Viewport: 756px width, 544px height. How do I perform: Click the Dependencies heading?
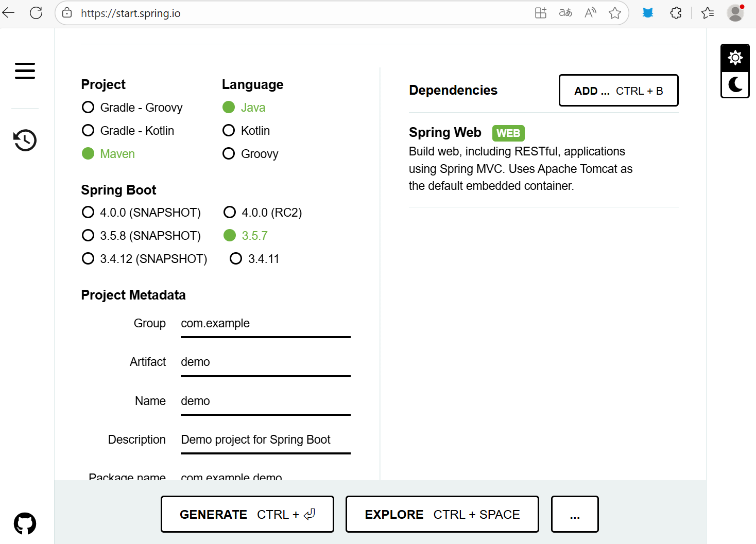click(453, 90)
